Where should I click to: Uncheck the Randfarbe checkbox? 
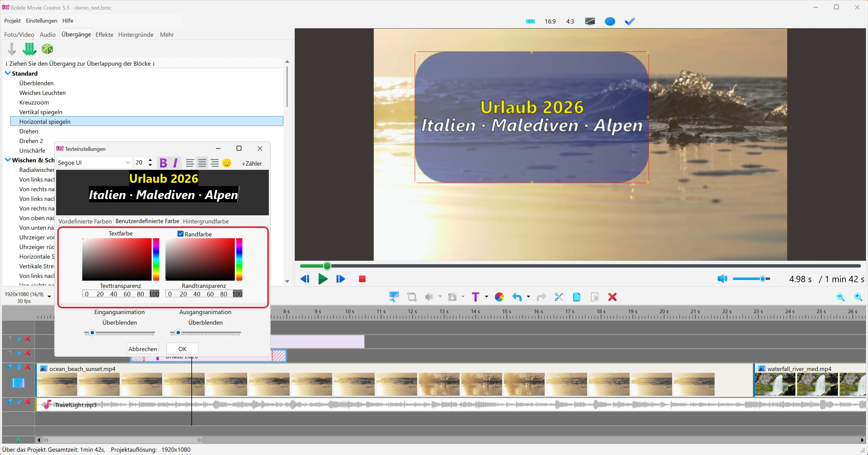[181, 234]
